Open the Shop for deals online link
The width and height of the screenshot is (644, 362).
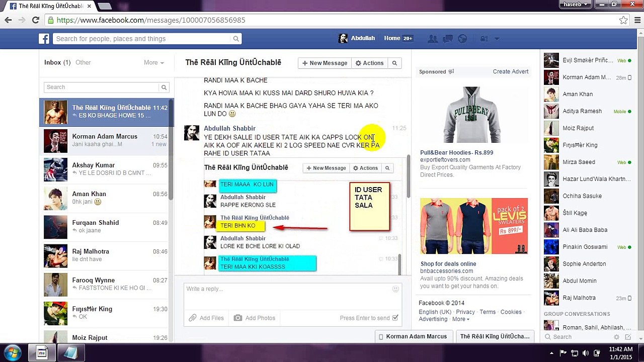448,264
